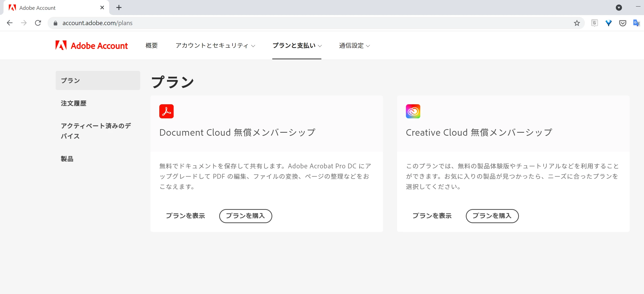Click the Creative Cloud rainbow icon
Viewport: 644px width, 294px height.
click(413, 111)
